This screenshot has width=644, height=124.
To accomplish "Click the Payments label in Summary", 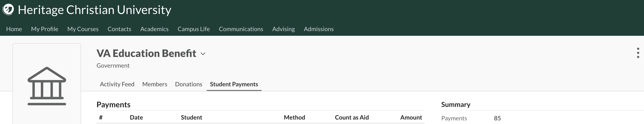I will (454, 118).
